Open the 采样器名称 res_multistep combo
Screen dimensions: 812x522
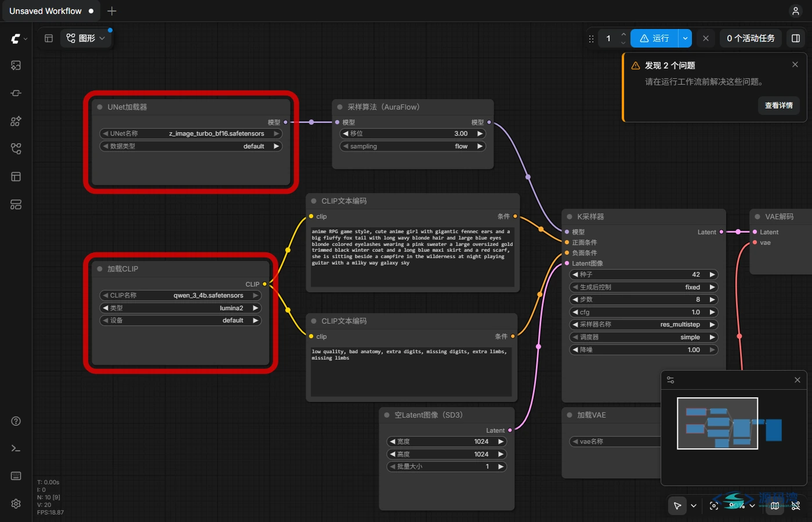click(x=644, y=325)
